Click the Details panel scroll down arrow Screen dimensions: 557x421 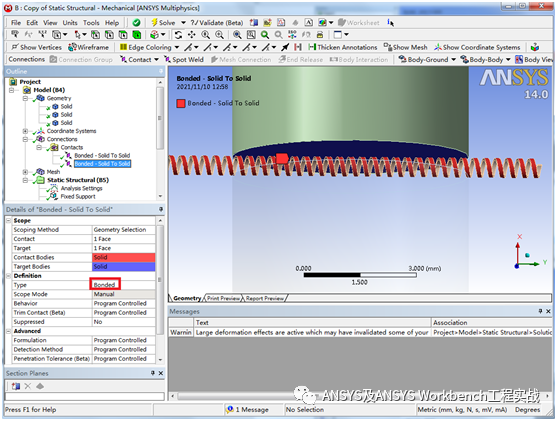click(161, 360)
